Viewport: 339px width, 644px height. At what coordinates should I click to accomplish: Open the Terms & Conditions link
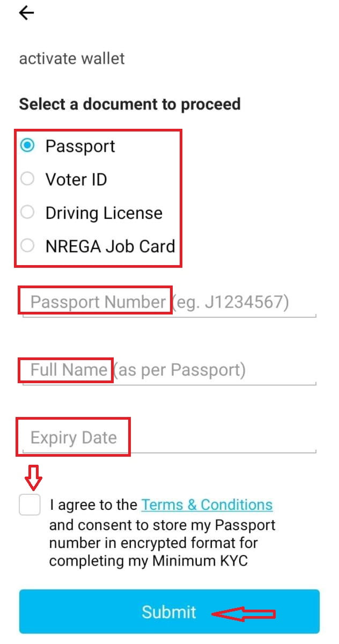[207, 505]
